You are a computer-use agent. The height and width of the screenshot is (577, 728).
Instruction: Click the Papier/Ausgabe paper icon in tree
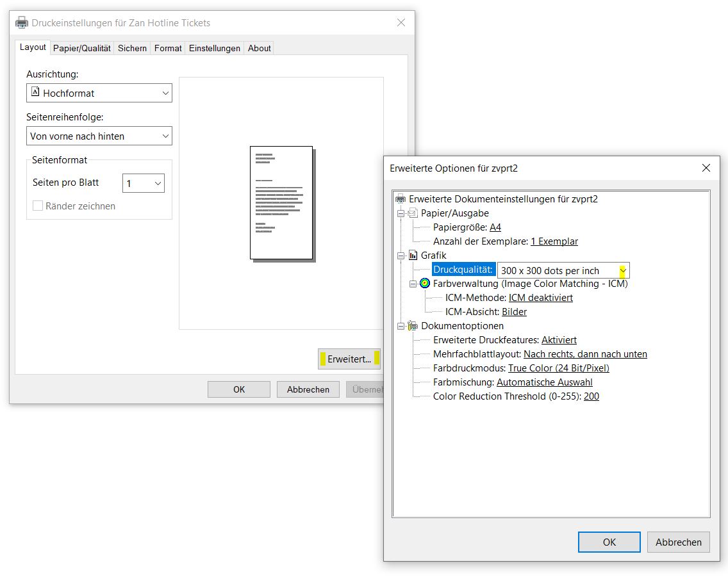pyautogui.click(x=413, y=213)
